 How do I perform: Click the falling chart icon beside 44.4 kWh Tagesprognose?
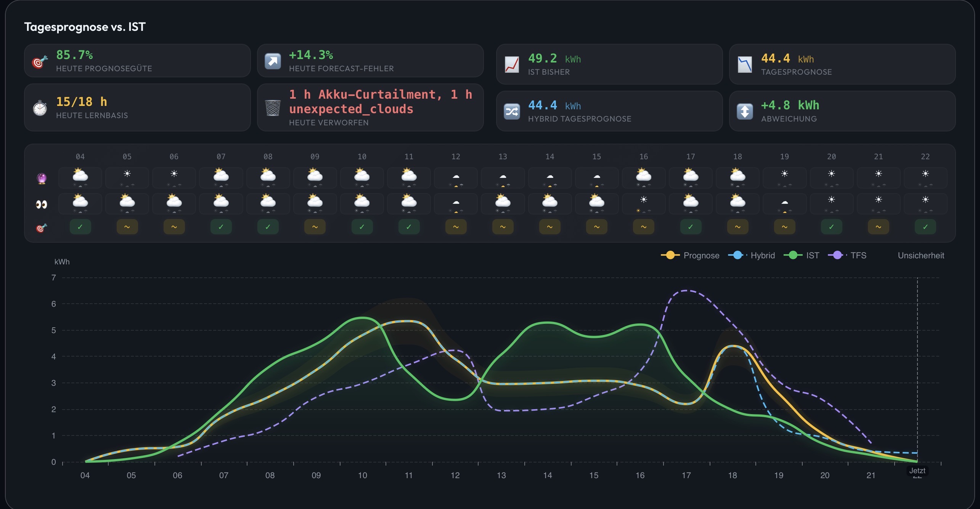[x=745, y=65]
